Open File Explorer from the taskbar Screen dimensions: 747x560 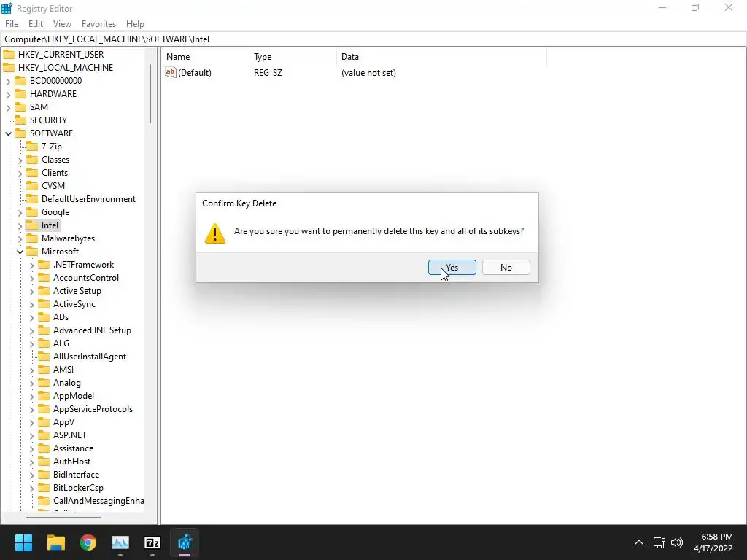(55, 542)
